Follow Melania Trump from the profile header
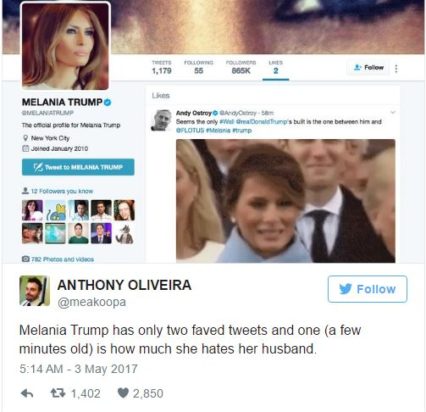The height and width of the screenshot is (412, 426). pos(368,68)
